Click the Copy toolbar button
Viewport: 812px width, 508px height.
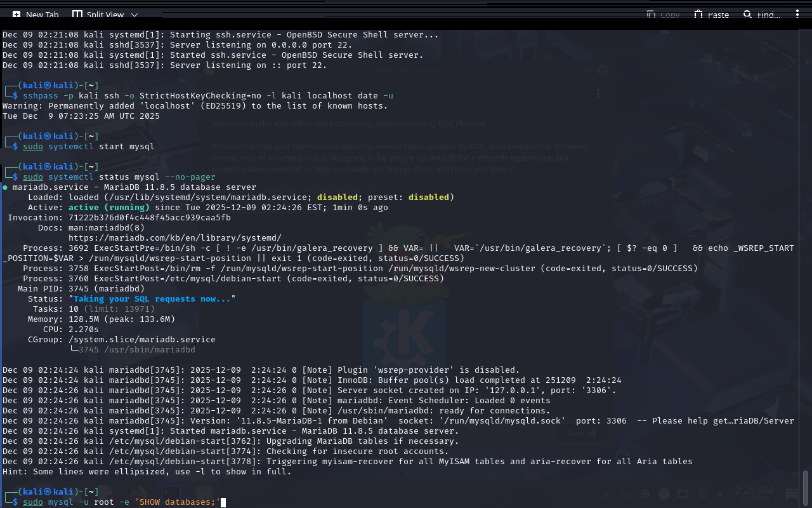[663, 15]
